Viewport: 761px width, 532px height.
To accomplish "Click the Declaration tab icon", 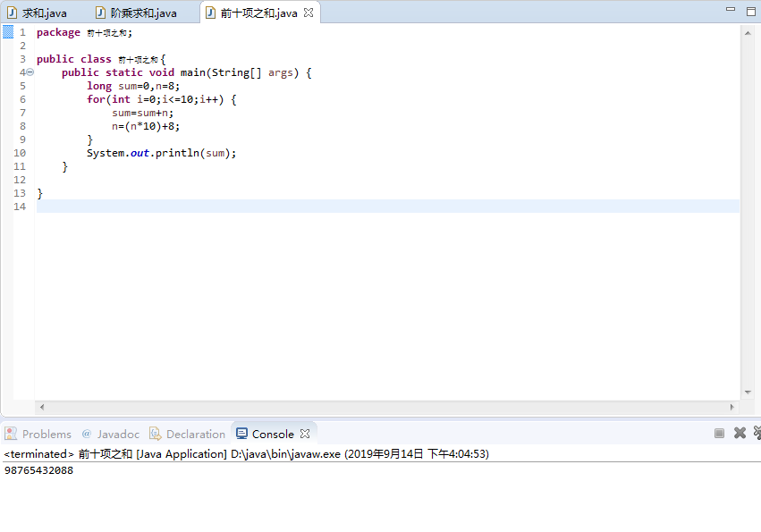I will (156, 434).
